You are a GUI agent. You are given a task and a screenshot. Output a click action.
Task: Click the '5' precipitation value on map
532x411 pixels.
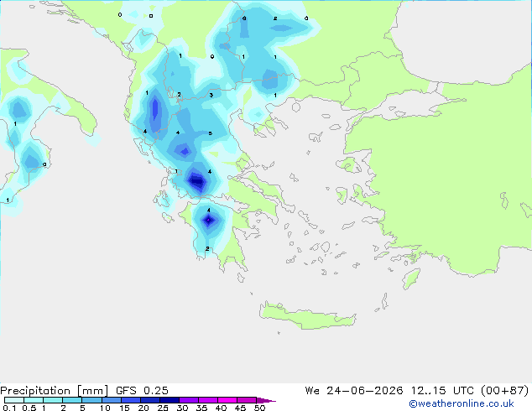coord(211,133)
